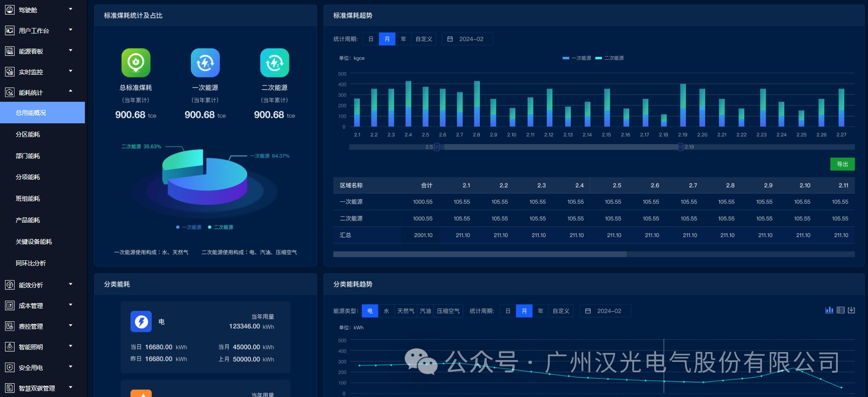The width and height of the screenshot is (868, 397).
Task: Select the 天然气 energy type tab
Action: click(406, 311)
